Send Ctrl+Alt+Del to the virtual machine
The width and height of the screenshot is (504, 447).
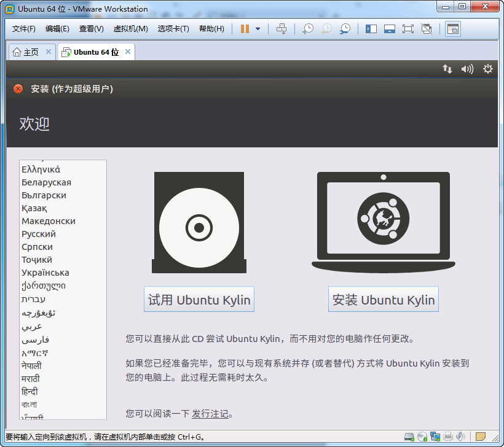(x=282, y=29)
